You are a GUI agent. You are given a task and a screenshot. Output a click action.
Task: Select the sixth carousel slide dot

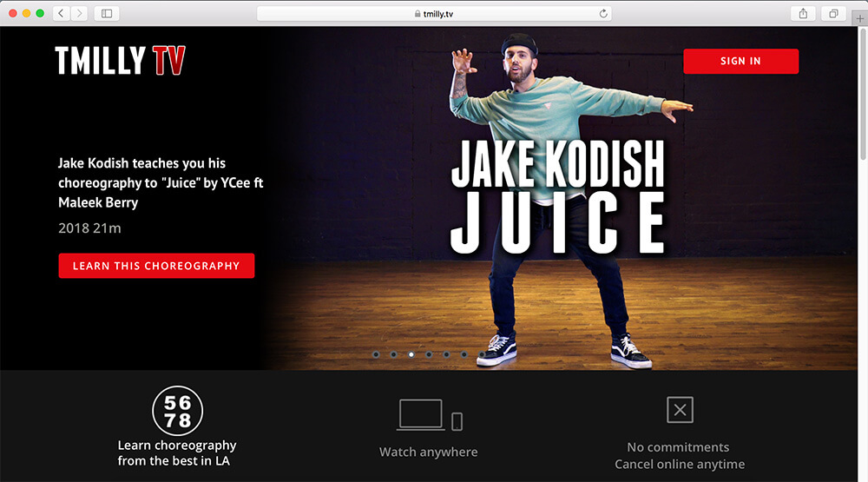tap(464, 354)
